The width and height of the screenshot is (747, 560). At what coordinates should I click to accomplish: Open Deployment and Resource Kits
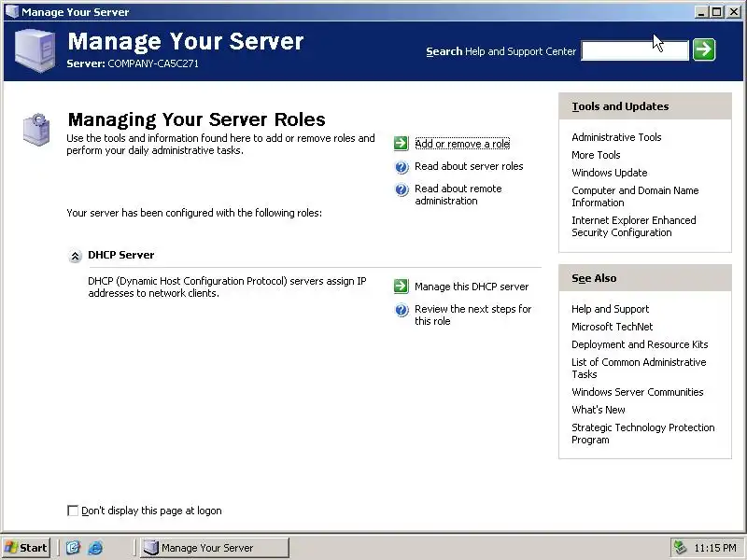click(x=640, y=344)
